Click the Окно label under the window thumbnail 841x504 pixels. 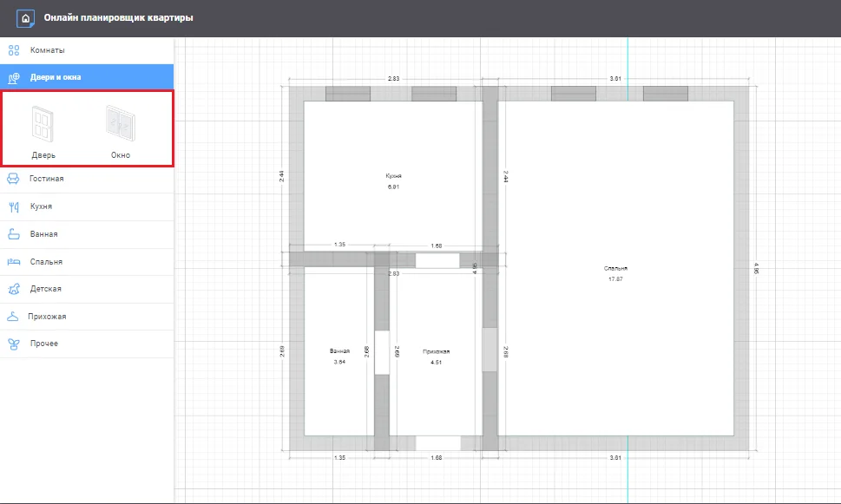click(x=120, y=154)
